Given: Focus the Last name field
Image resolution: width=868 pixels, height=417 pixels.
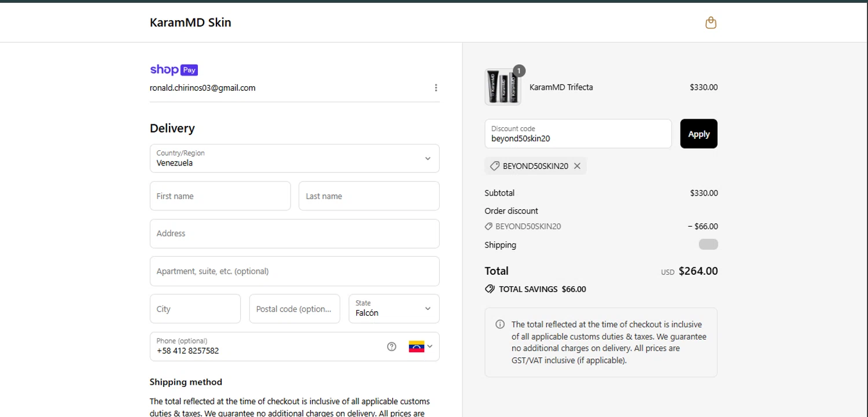Looking at the screenshot, I should (x=369, y=196).
